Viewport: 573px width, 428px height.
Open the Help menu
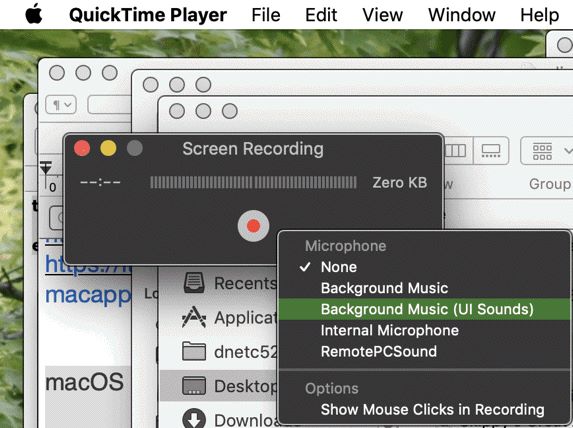[x=539, y=15]
